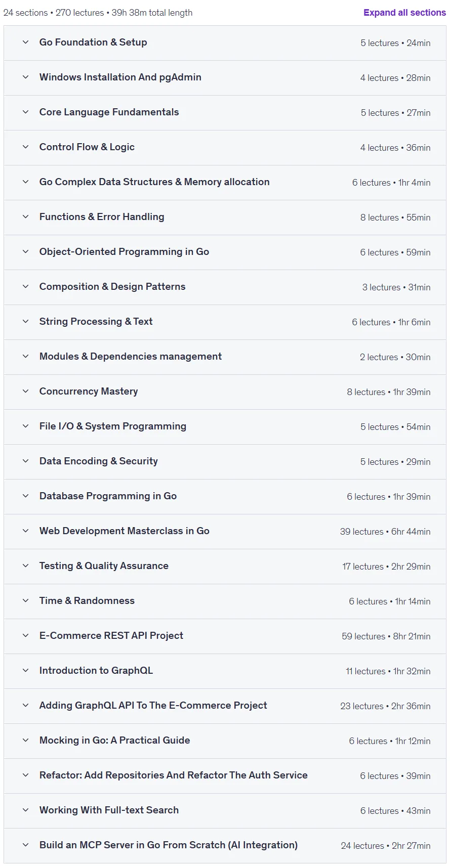
Task: Click Expand all sections link
Action: [x=404, y=13]
